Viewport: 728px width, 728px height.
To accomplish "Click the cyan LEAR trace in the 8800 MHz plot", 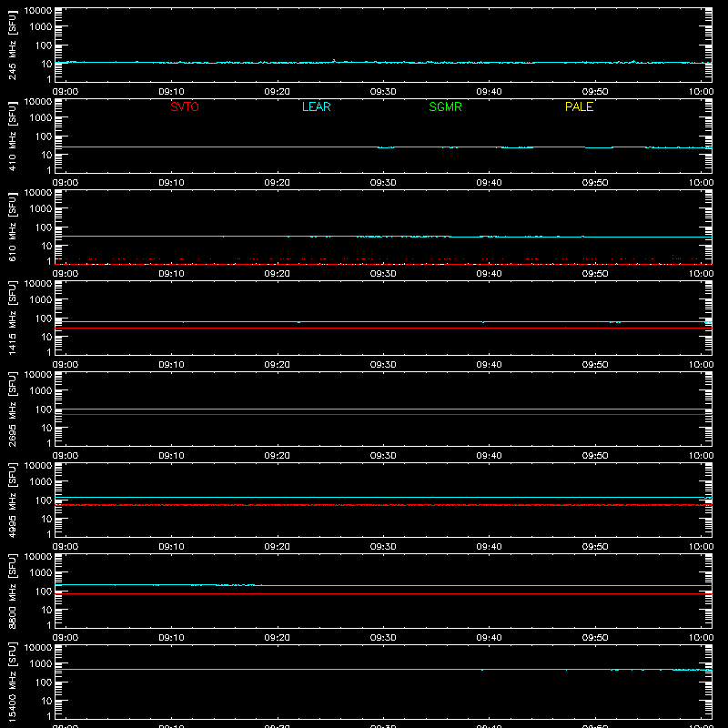I will coord(383,585).
